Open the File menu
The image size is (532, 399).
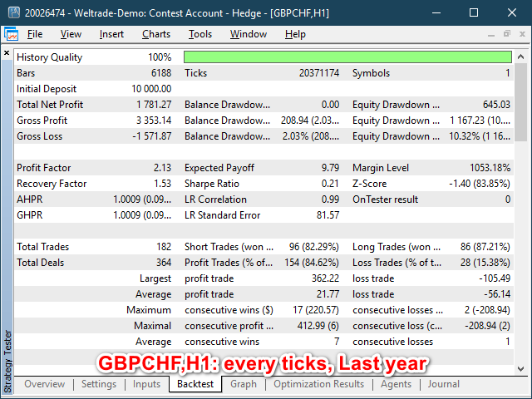pos(35,34)
